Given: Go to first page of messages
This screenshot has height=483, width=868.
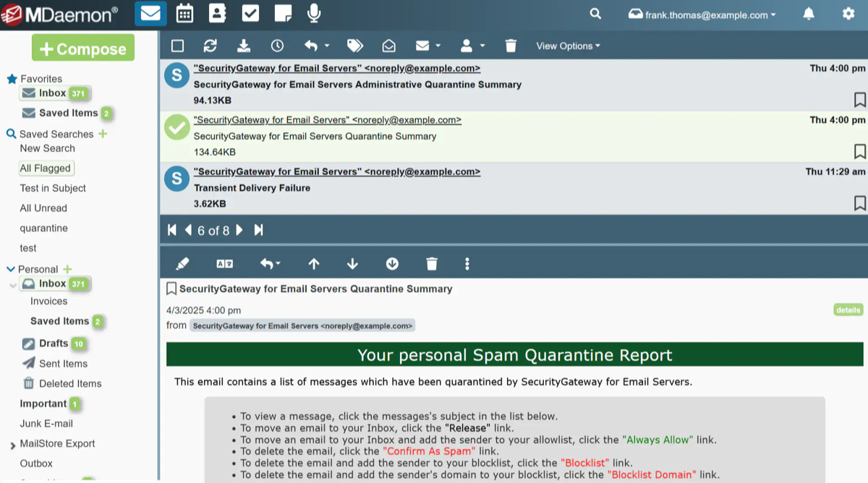Looking at the screenshot, I should (172, 230).
